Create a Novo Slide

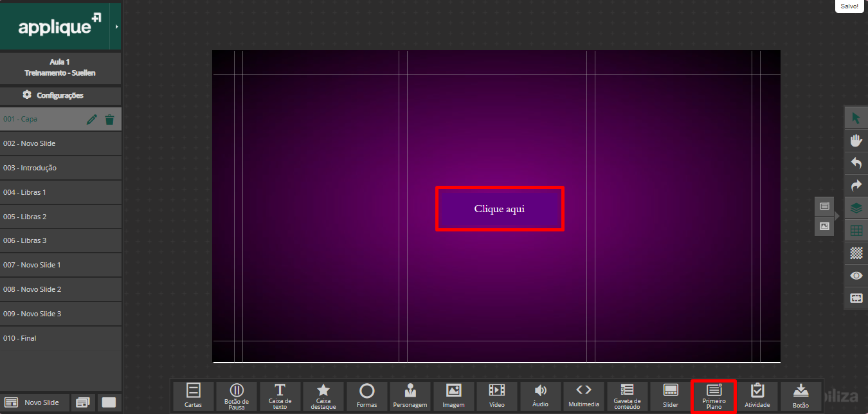point(35,402)
